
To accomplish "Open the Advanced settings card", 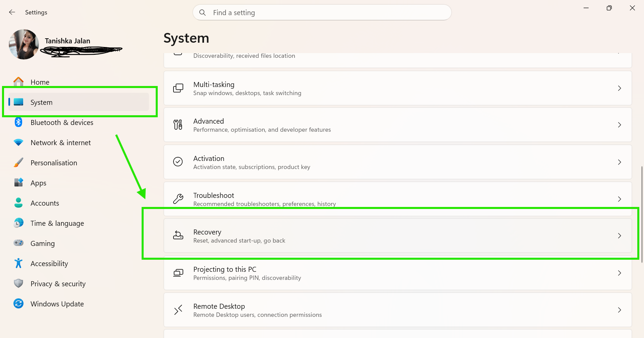I will [398, 125].
